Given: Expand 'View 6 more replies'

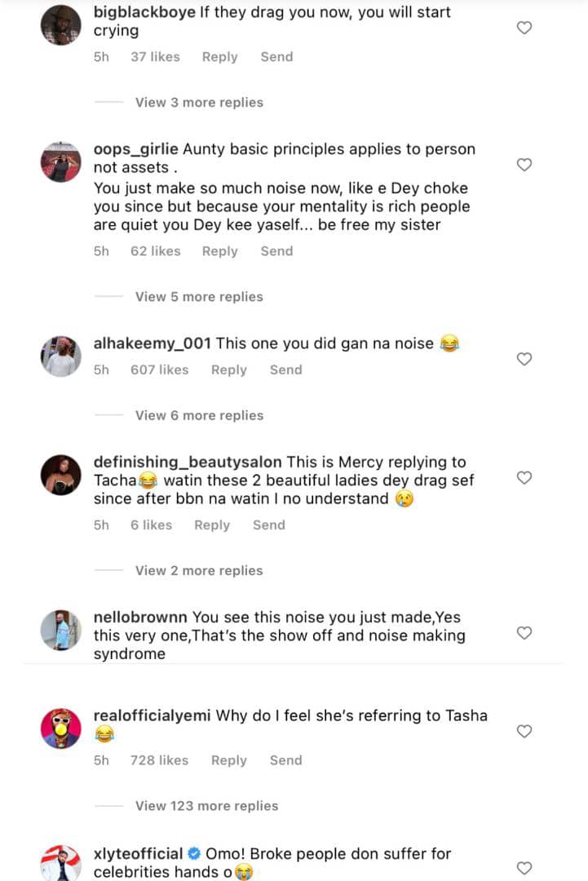Looking at the screenshot, I should (x=199, y=416).
